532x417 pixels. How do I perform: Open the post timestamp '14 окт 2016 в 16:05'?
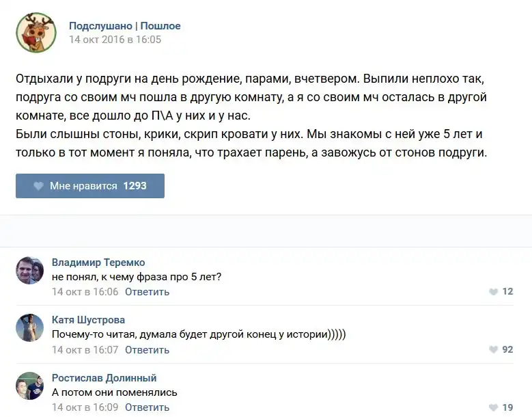[x=115, y=40]
